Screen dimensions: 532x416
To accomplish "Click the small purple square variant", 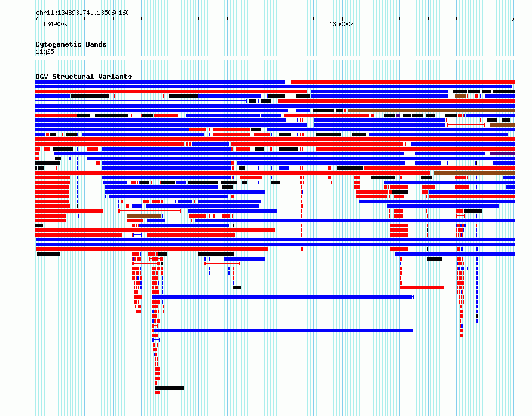I will coord(398,115).
